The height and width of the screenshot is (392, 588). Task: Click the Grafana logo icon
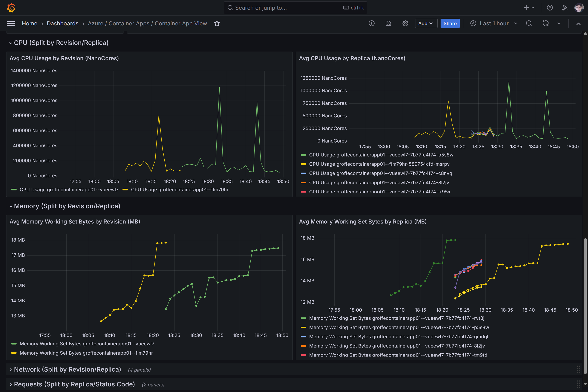tap(11, 8)
